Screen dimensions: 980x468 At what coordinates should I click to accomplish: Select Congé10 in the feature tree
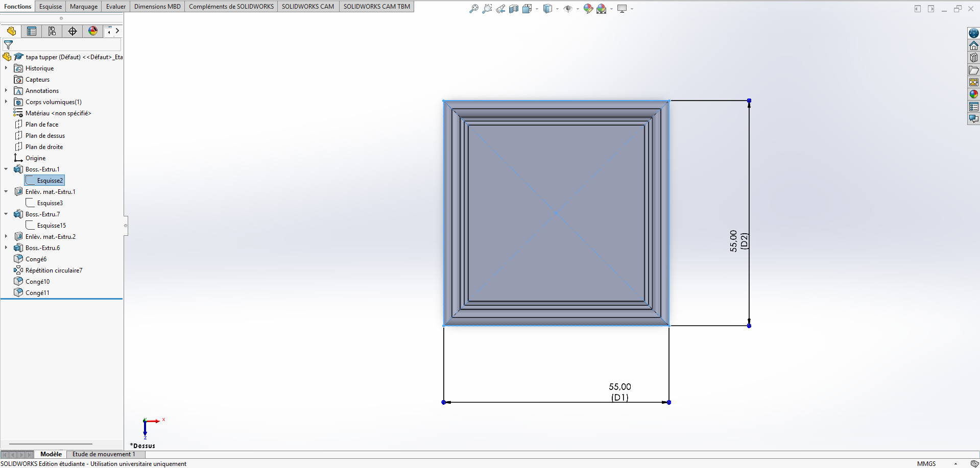(x=38, y=282)
